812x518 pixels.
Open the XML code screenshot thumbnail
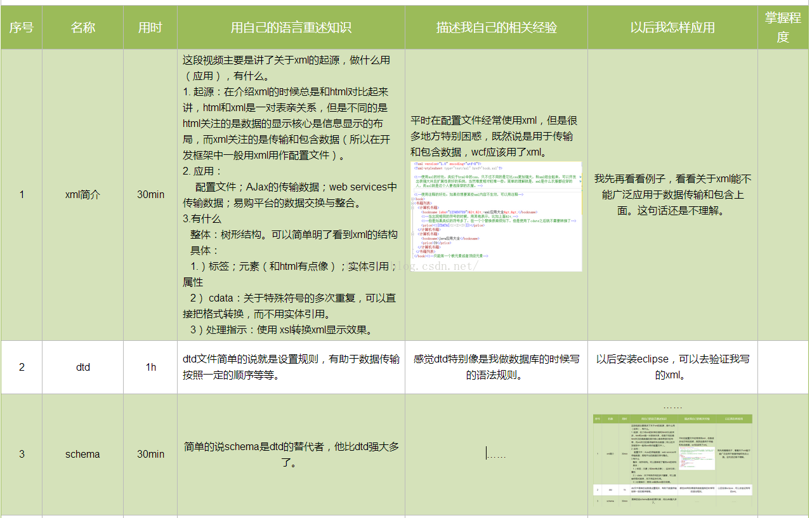point(496,216)
